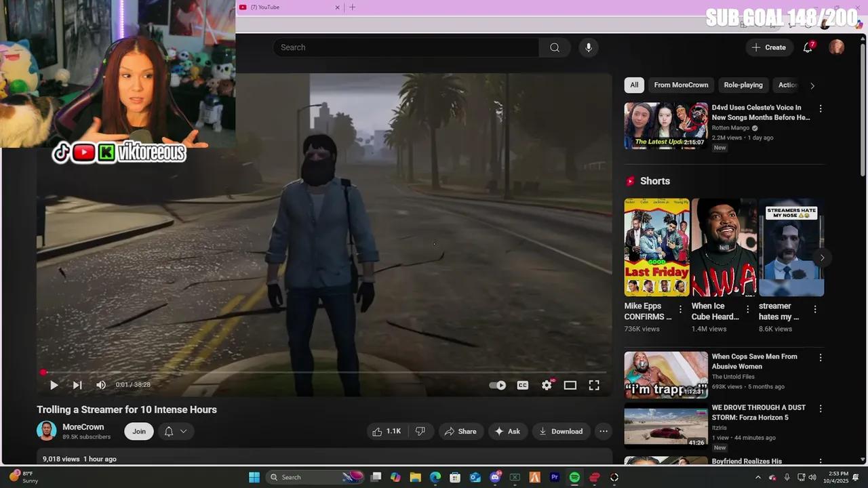Open options for When Cops Save video
The image size is (868, 488).
(x=821, y=357)
